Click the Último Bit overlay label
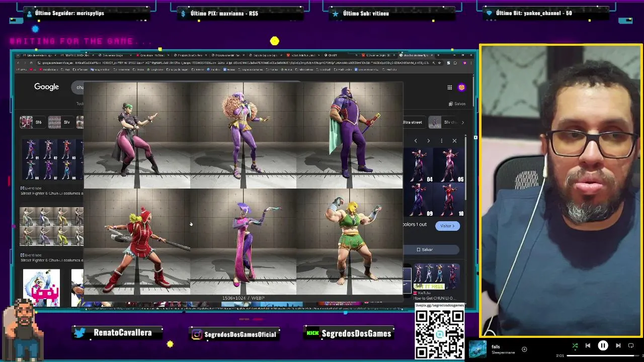 click(x=534, y=13)
